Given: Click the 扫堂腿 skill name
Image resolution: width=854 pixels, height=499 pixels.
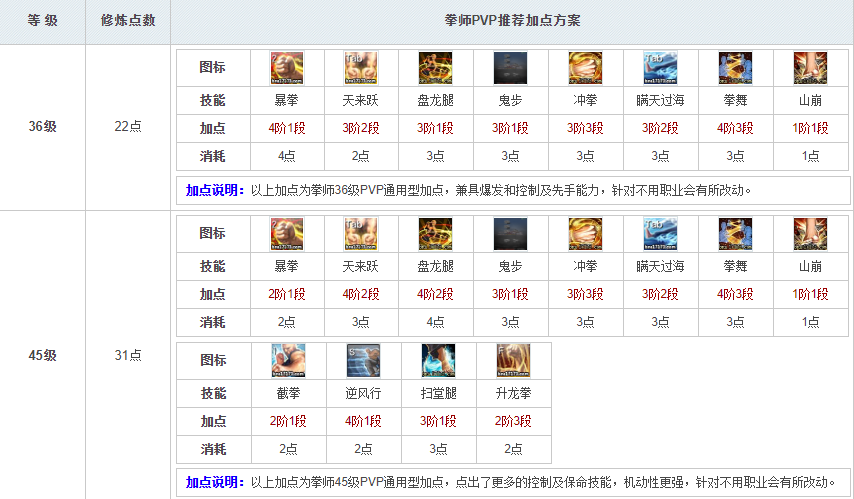Looking at the screenshot, I should (x=438, y=393).
